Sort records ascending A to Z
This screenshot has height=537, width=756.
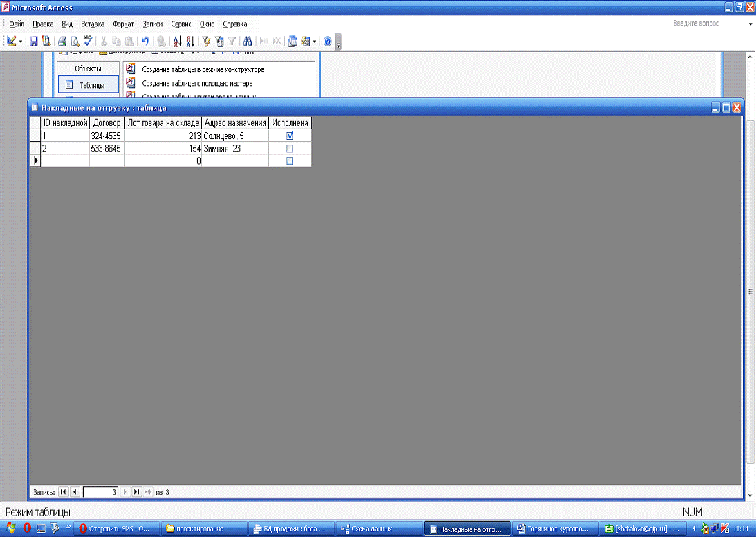[x=177, y=42]
